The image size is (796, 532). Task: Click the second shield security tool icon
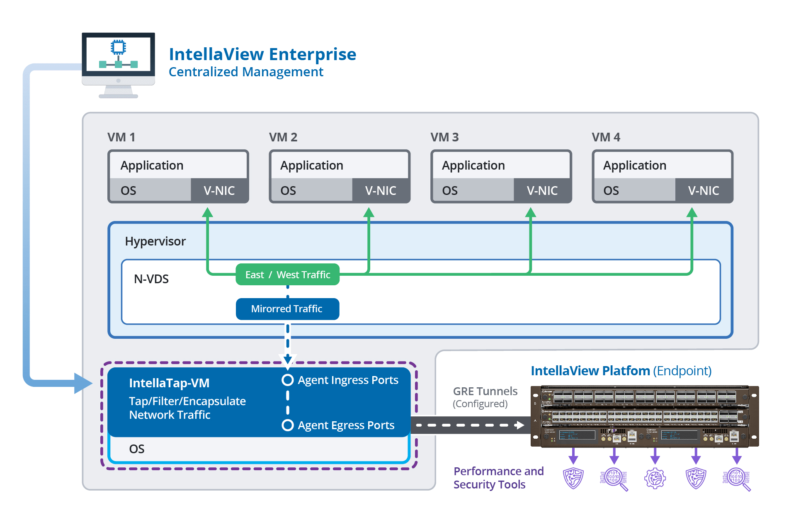click(696, 478)
